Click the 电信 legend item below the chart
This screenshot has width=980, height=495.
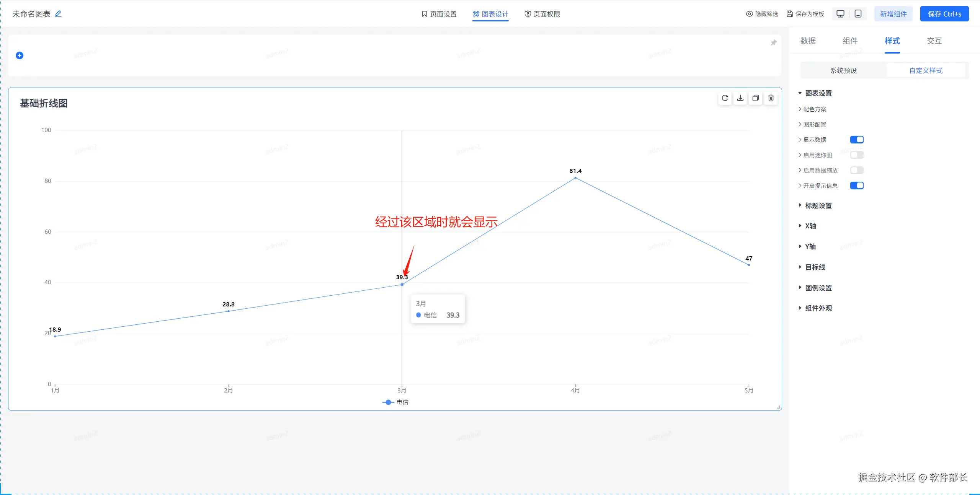(x=396, y=402)
